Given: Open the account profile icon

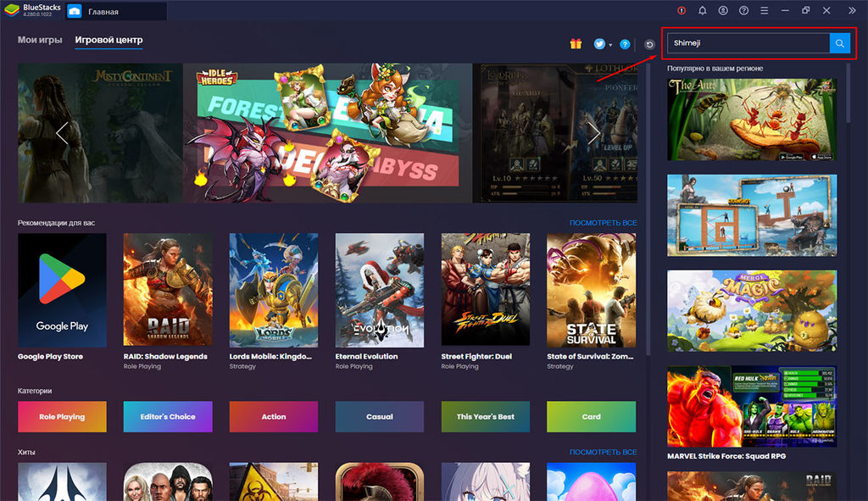Looking at the screenshot, I should click(x=723, y=10).
